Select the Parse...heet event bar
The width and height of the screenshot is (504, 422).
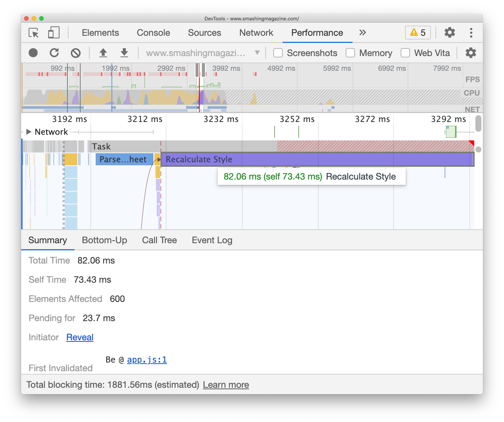(x=124, y=159)
